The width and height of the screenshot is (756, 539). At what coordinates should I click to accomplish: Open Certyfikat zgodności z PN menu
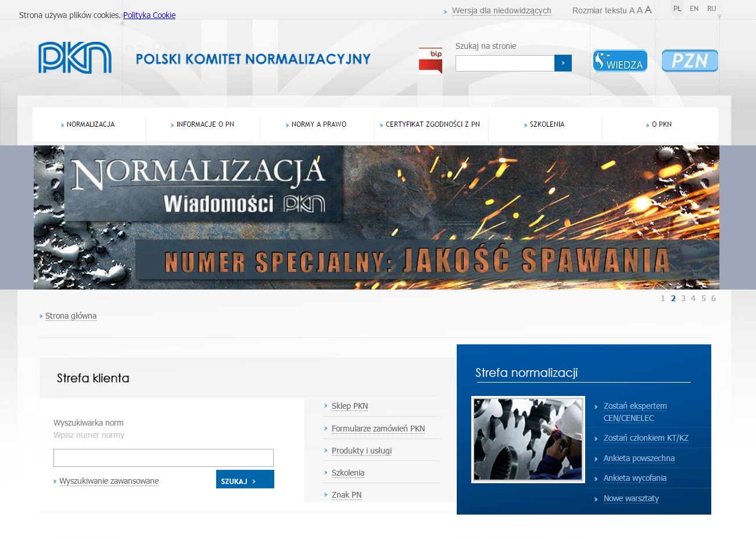click(x=433, y=124)
